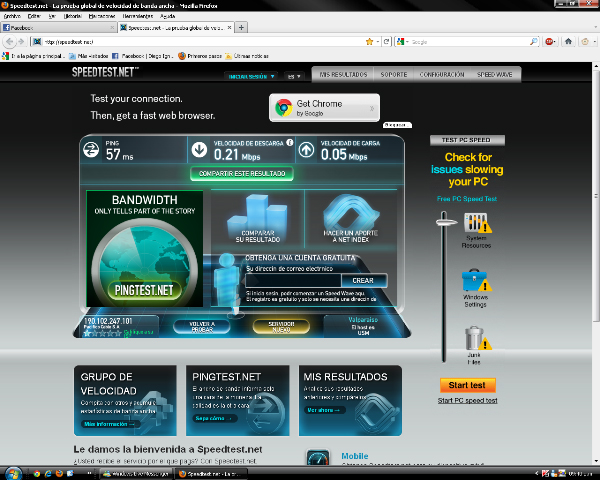Open the Free PC Speed Test link
This screenshot has height=480, width=600.
coord(467,199)
